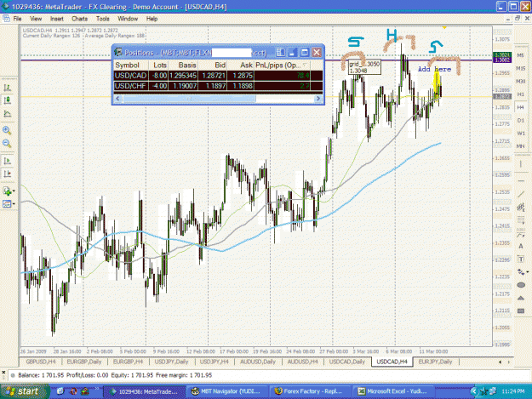
Task: Open the chart templates dropdown arrow
Action: 14,204
